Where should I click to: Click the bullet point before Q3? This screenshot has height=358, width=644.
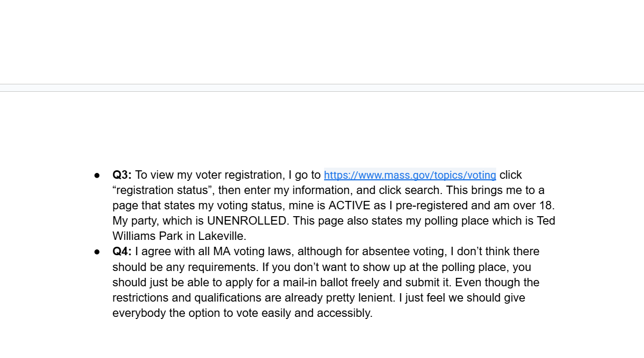point(97,175)
